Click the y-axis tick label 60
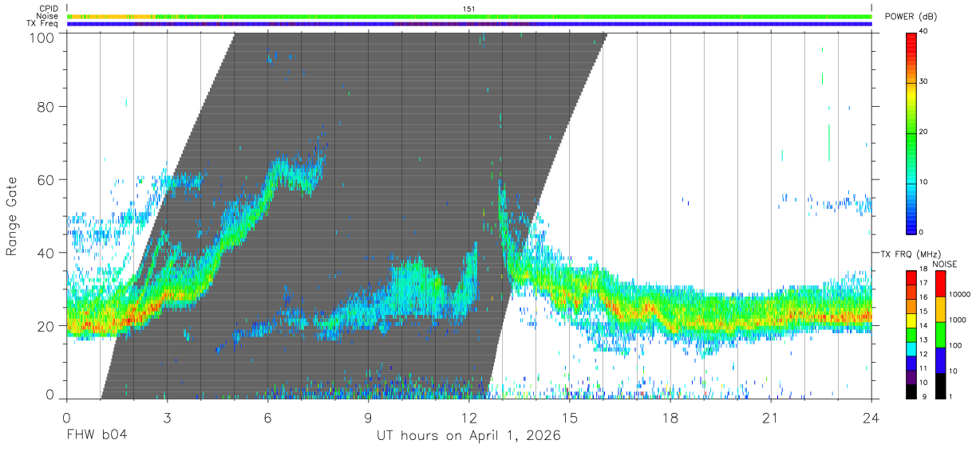The width and height of the screenshot is (980, 452). click(47, 180)
